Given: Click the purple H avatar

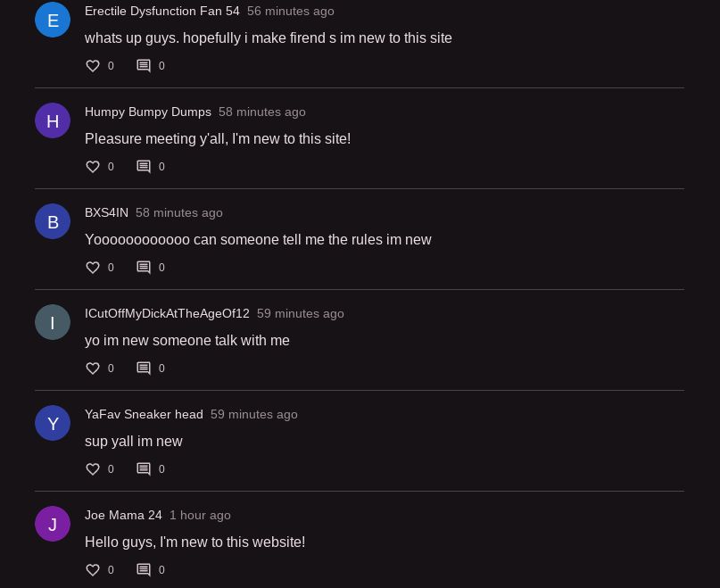Looking at the screenshot, I should [x=53, y=120].
